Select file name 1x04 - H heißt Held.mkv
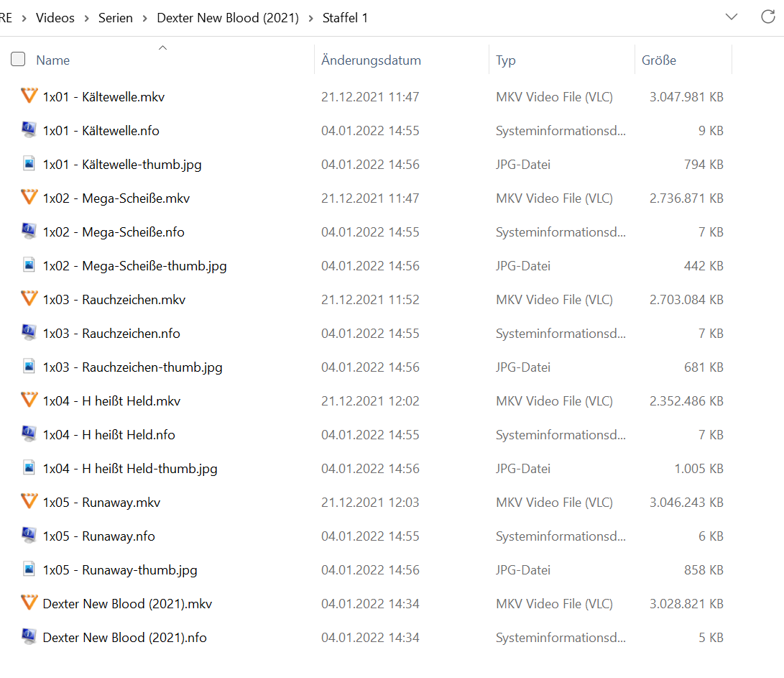 coord(111,400)
